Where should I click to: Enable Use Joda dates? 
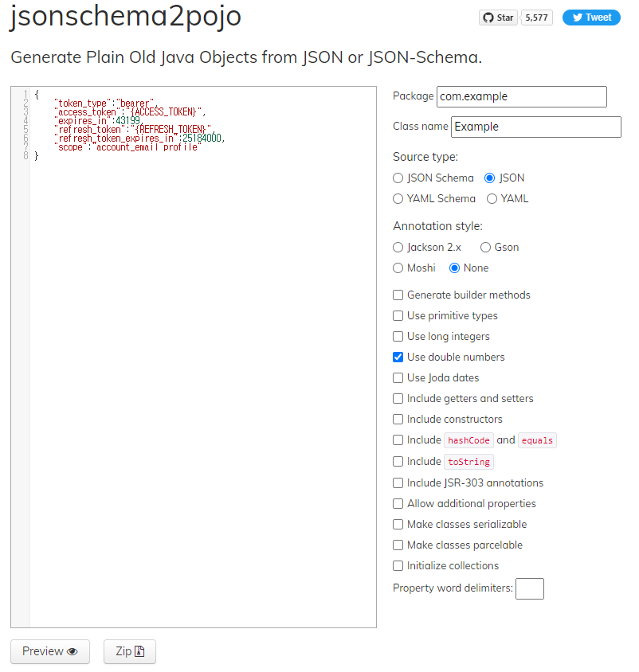tap(398, 377)
